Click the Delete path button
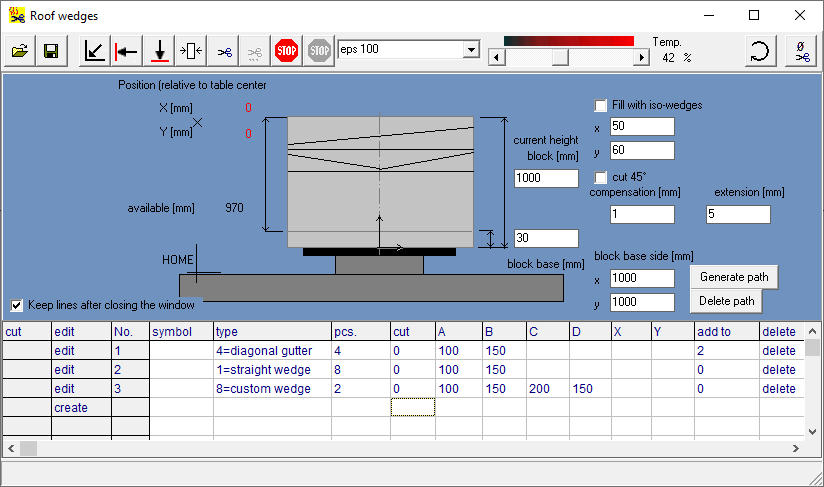The height and width of the screenshot is (487, 824). (727, 301)
